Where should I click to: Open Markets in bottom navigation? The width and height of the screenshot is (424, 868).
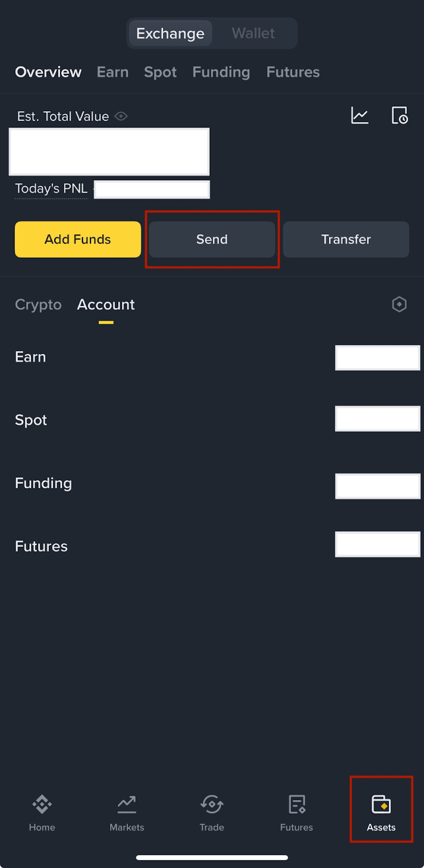point(127,812)
